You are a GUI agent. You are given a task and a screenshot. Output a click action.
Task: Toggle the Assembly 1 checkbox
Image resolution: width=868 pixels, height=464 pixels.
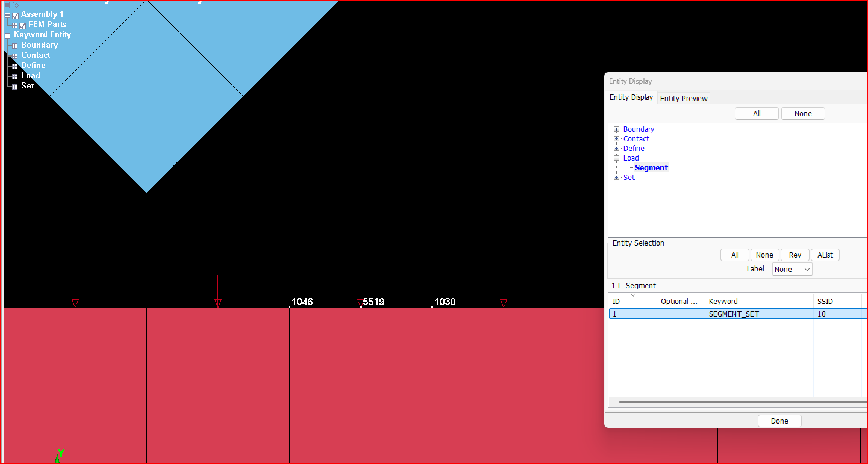[x=15, y=15]
